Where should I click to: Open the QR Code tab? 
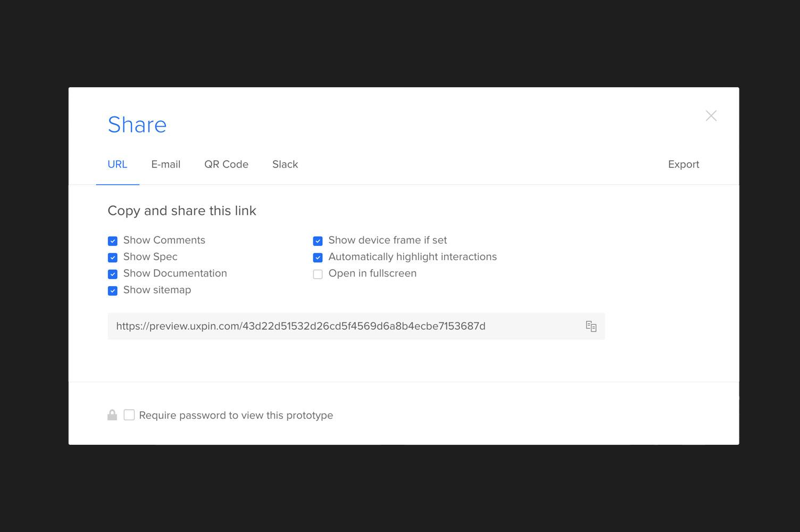(x=226, y=164)
